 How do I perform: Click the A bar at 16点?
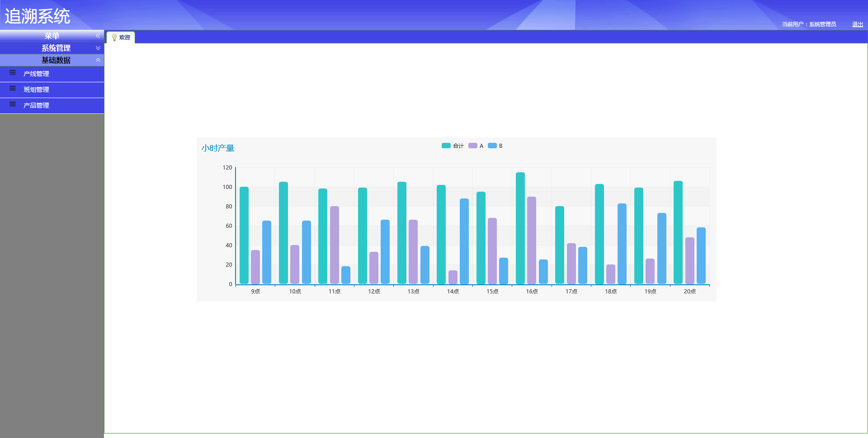[x=532, y=240]
